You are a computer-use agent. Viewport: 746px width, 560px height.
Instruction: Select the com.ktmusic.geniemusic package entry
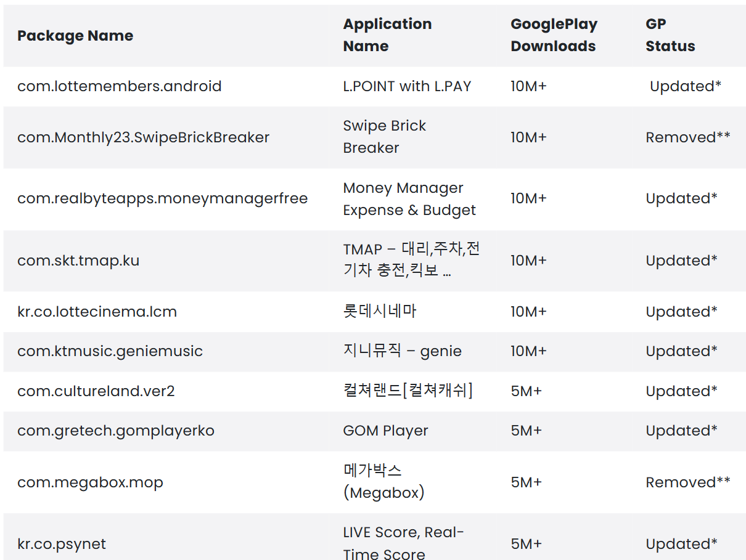tap(110, 351)
